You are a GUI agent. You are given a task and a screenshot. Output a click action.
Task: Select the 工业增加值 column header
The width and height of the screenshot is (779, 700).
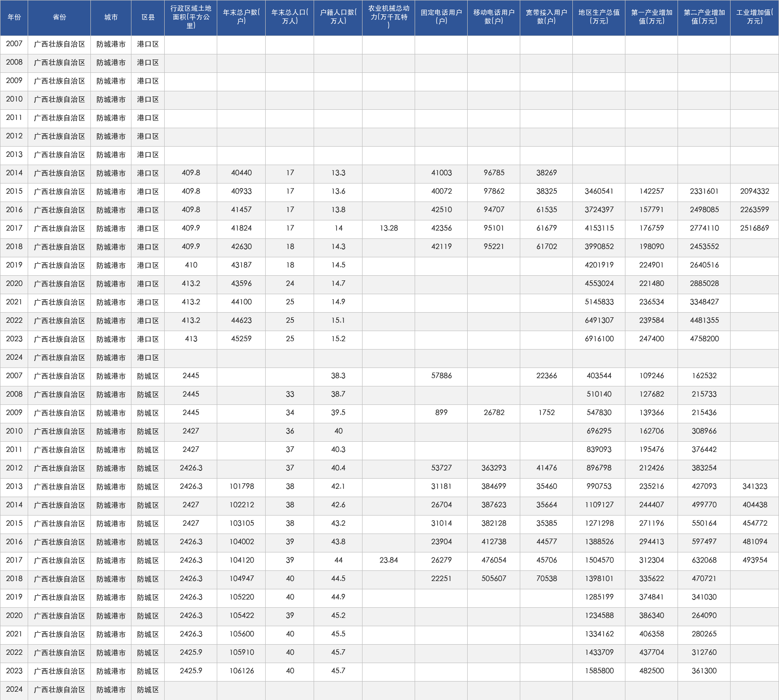tap(755, 18)
